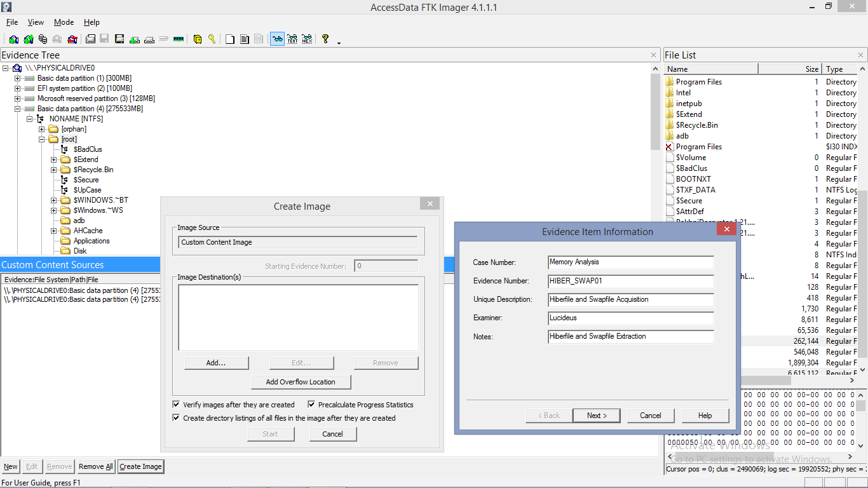Screen dimensions: 868x488
Task: Click the Notes input field
Action: pyautogui.click(x=631, y=337)
